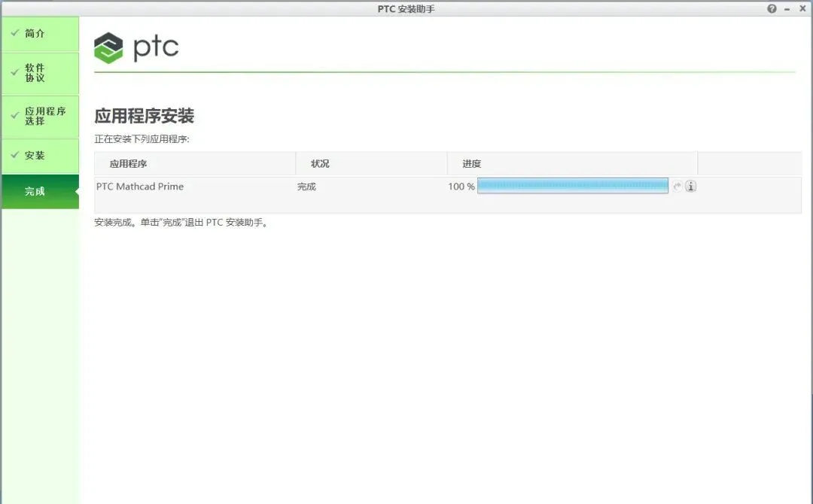Close the PTC 安装助手 window
813x504 pixels.
(802, 9)
